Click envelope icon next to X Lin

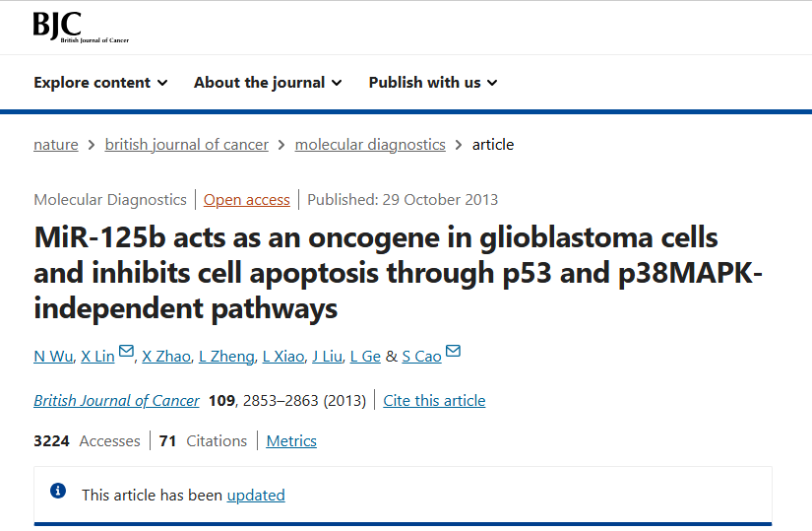pos(126,351)
